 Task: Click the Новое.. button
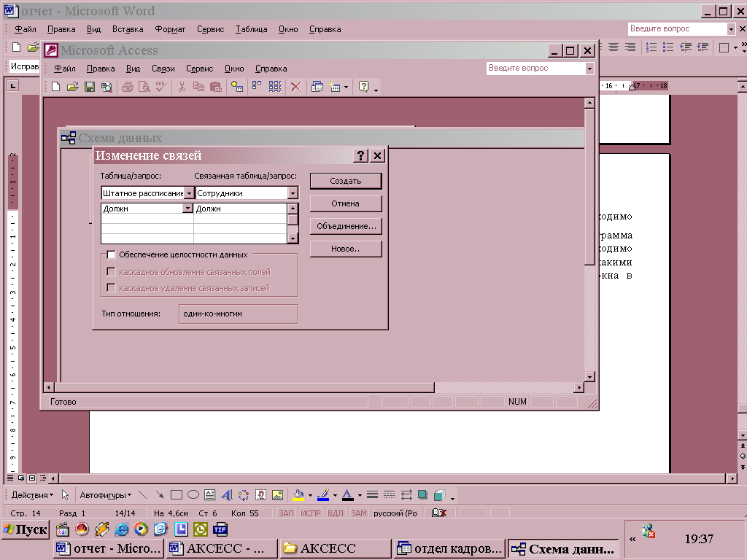[x=346, y=249]
